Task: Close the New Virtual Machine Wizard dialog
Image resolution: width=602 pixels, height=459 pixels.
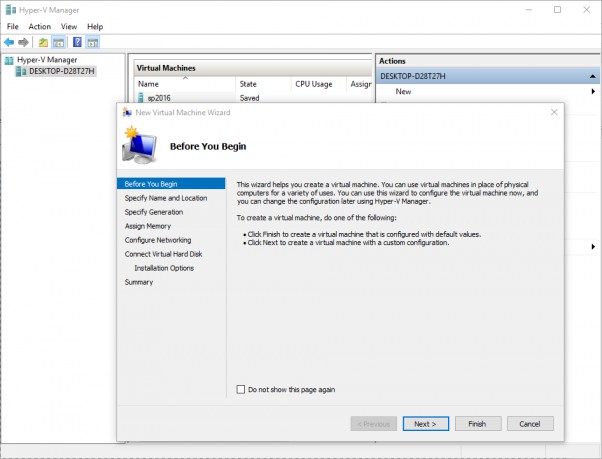Action: point(554,112)
